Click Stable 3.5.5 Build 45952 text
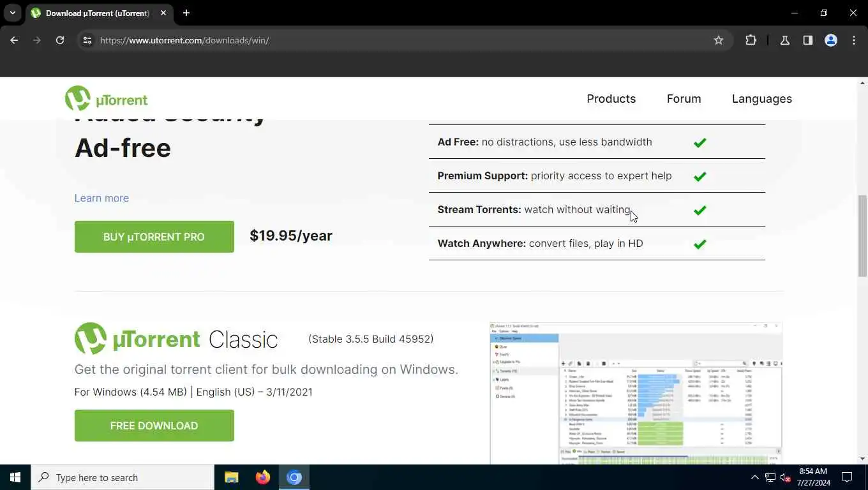 tap(371, 339)
